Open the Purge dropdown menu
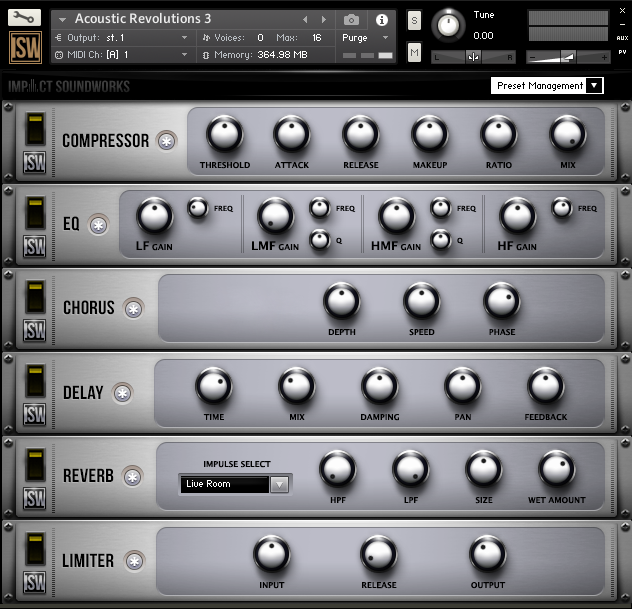 point(368,37)
